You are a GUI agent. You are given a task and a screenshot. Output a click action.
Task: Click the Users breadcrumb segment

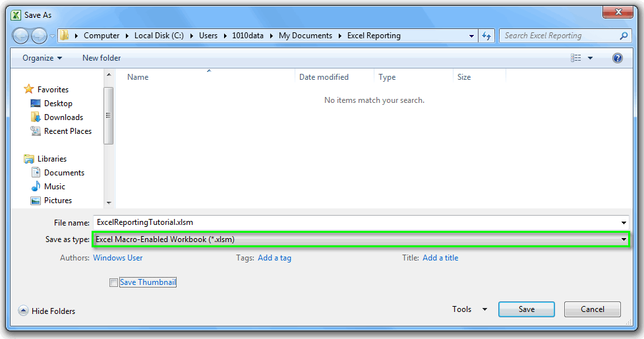(x=208, y=36)
